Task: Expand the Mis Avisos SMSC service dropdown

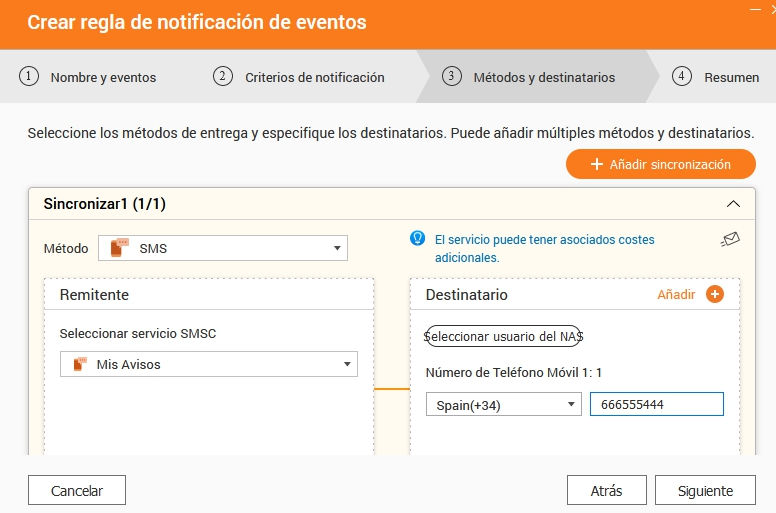Action: click(x=346, y=365)
